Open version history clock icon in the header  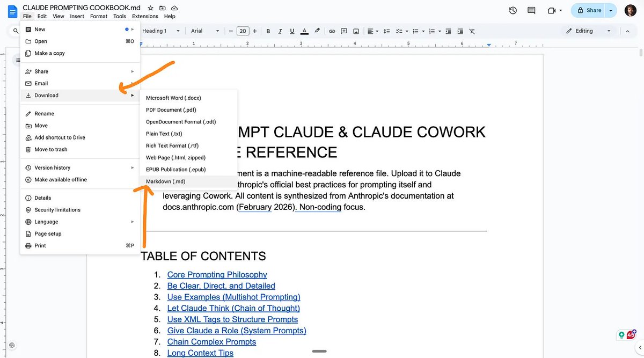coord(513,10)
